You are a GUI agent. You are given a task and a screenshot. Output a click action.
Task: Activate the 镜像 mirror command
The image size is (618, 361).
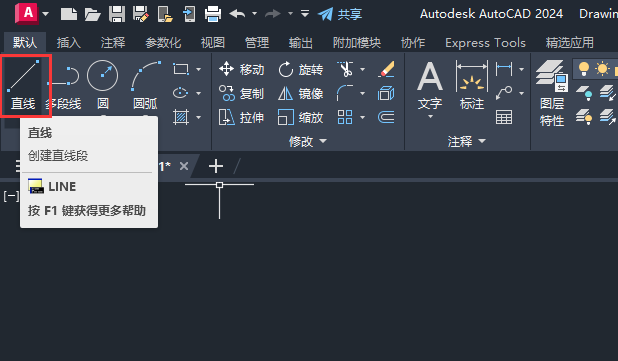[x=301, y=93]
